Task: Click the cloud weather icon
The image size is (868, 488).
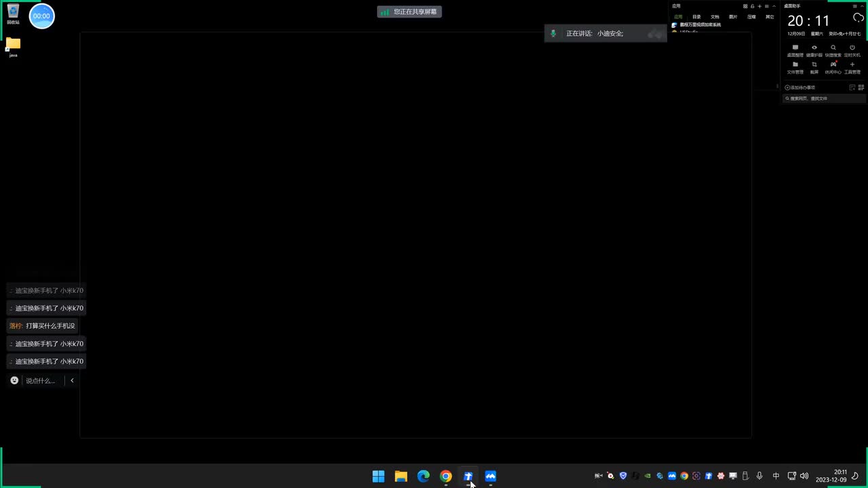Action: pos(858,18)
